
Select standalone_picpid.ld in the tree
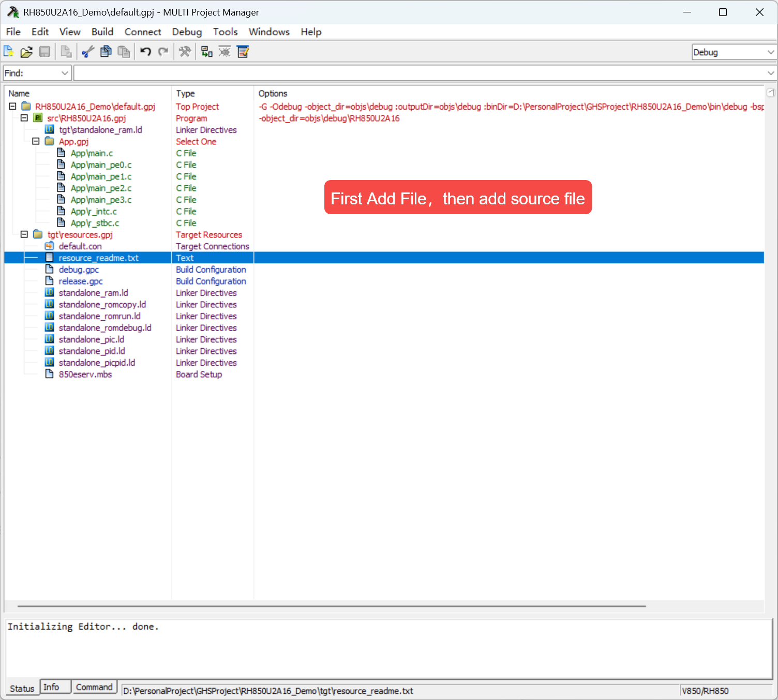97,362
